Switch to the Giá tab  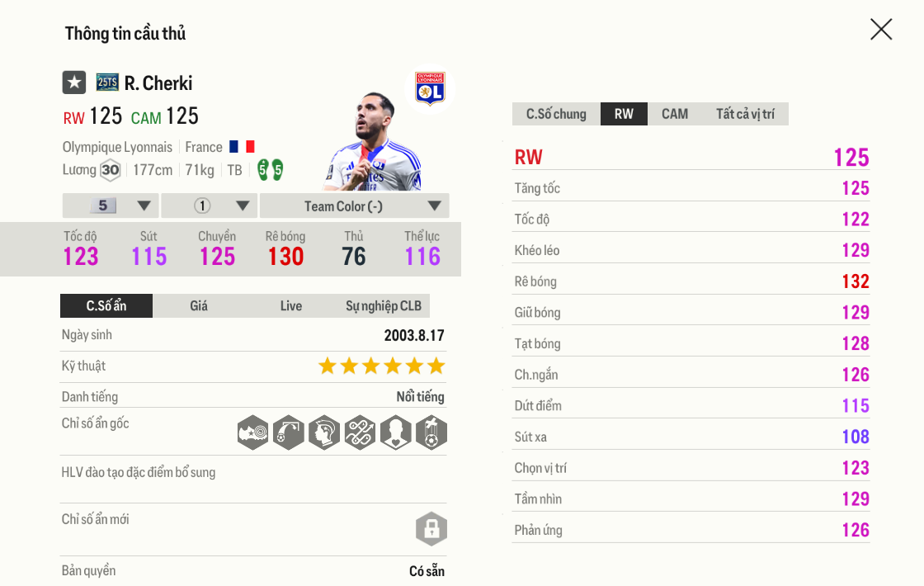[x=199, y=306]
